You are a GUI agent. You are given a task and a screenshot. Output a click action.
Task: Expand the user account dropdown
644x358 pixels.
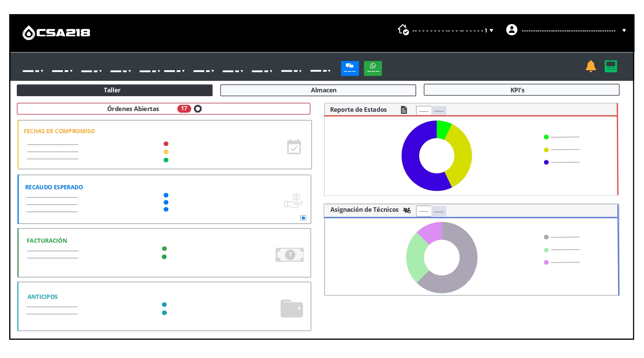(624, 31)
